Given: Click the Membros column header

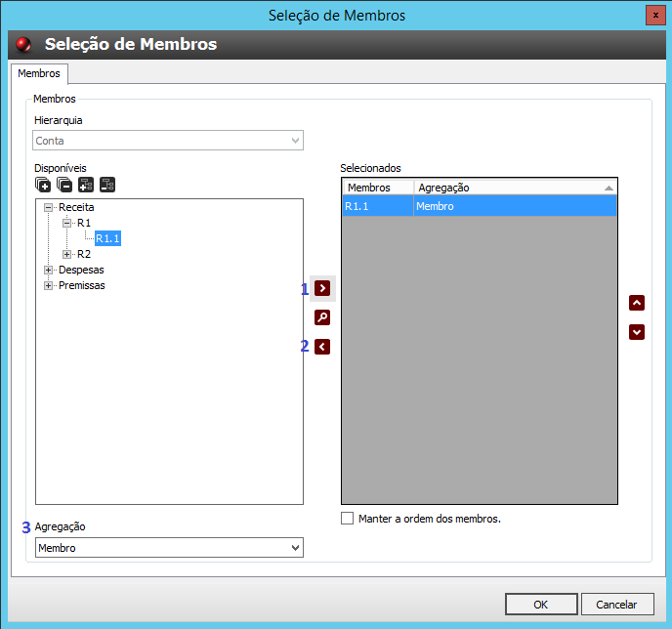Looking at the screenshot, I should (378, 188).
